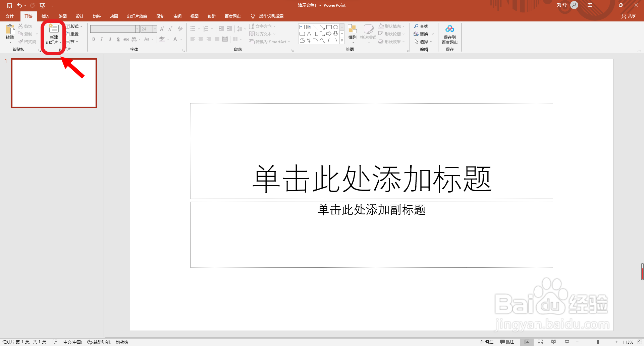Click the Undo arrow icon
The height and width of the screenshot is (346, 644).
click(x=19, y=5)
